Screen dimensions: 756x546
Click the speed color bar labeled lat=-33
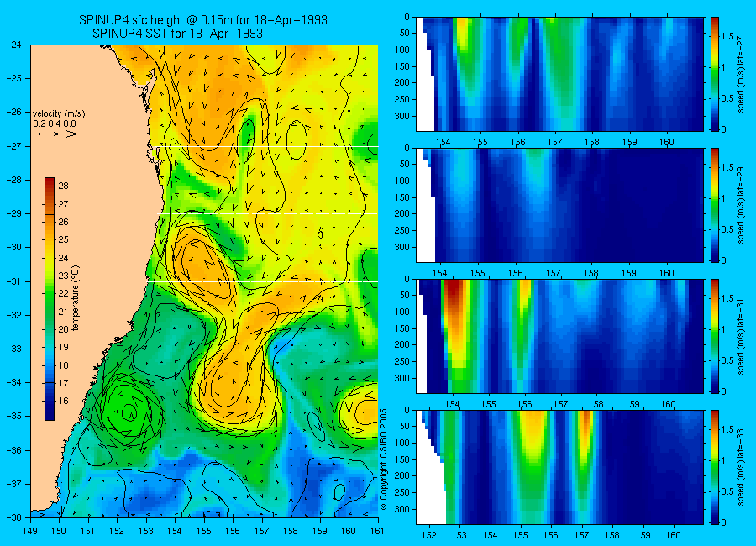[x=715, y=467]
